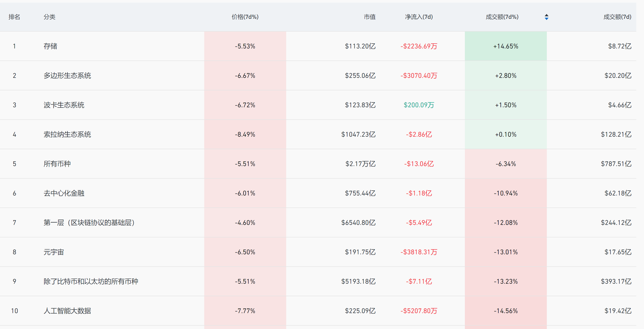Viewport: 644px width, 329px height.
Task: Click volume change -6.34% cell
Action: 506,164
